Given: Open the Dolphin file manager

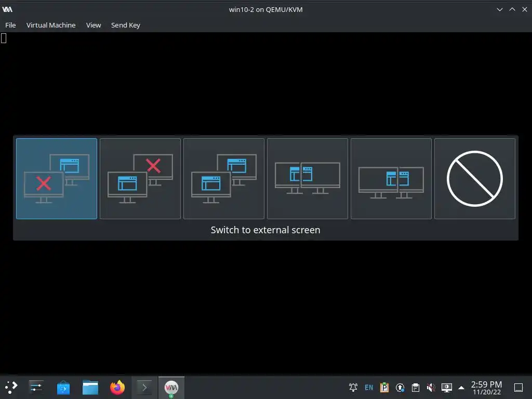Looking at the screenshot, I should [90, 387].
